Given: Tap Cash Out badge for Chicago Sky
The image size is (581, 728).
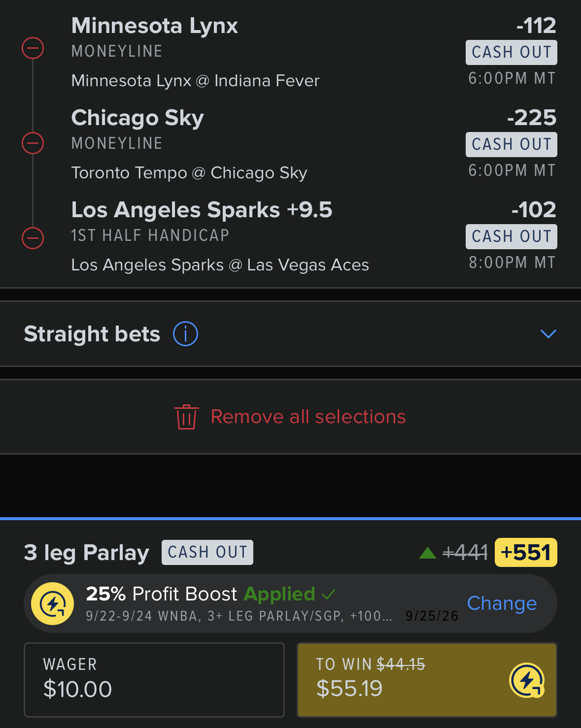Looking at the screenshot, I should coord(512,144).
